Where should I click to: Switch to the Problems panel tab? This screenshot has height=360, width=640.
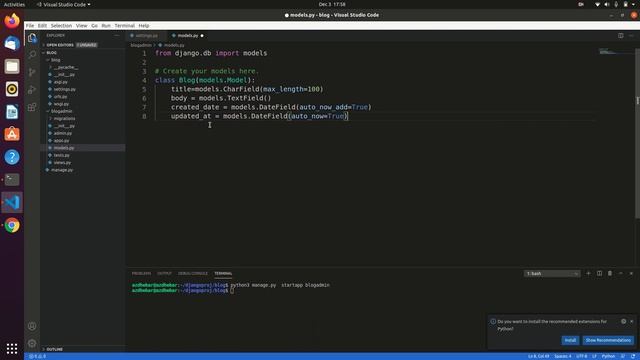pyautogui.click(x=141, y=273)
